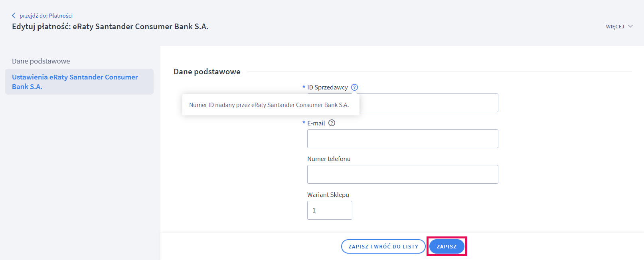This screenshot has width=644, height=260.
Task: Open 'Ustawienia eRaty Santander Consumer Bank S.A.' section
Action: point(79,81)
